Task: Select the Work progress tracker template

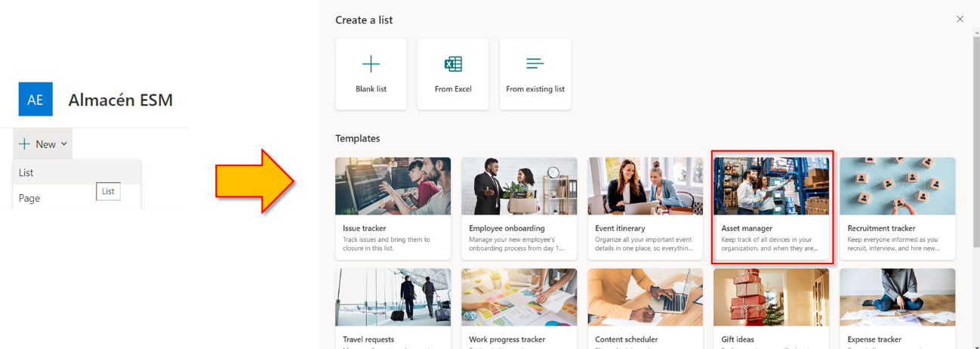Action: 519,309
